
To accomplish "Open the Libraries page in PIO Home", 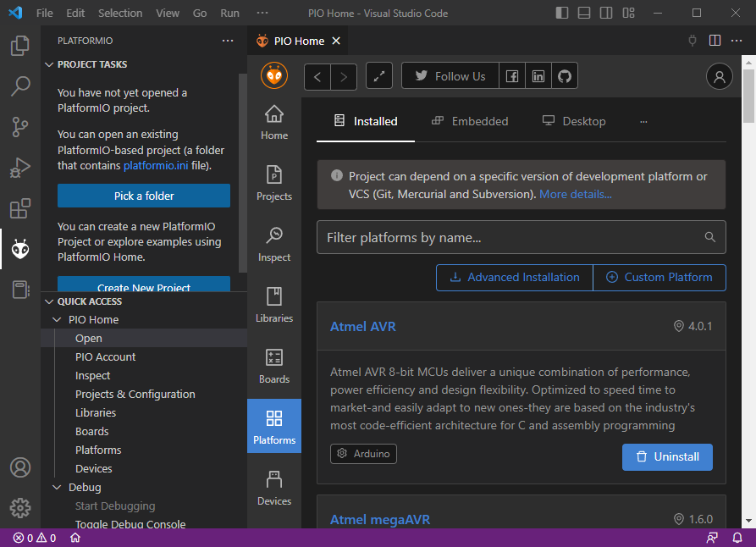I will click(274, 306).
